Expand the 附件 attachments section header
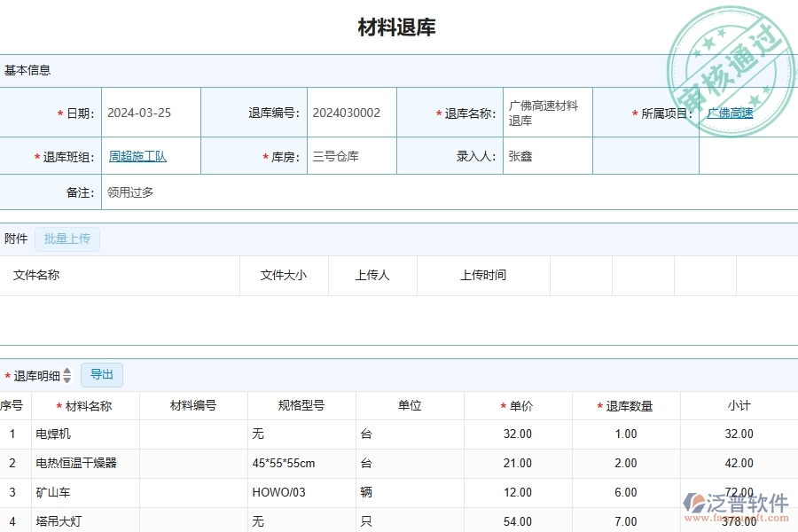 pos(15,239)
